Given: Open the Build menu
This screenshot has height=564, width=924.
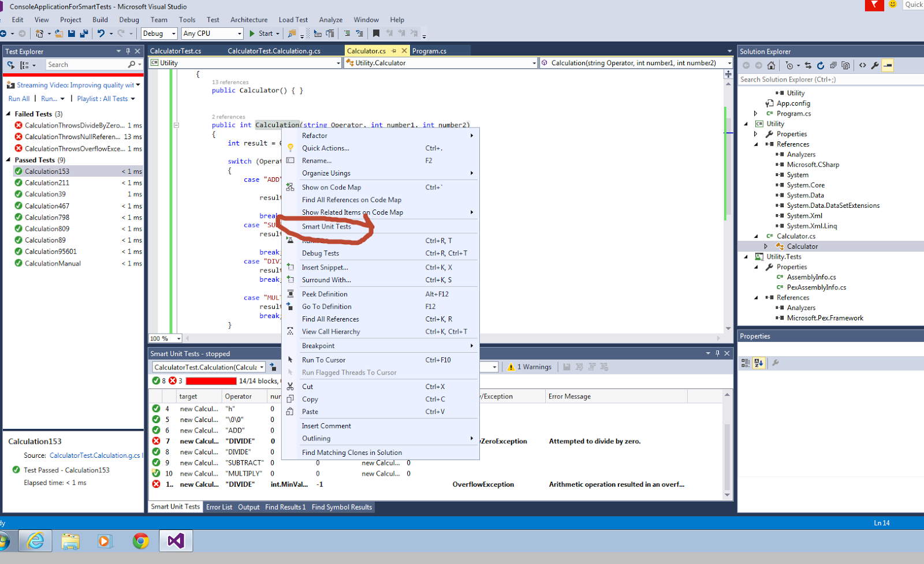Looking at the screenshot, I should (100, 20).
